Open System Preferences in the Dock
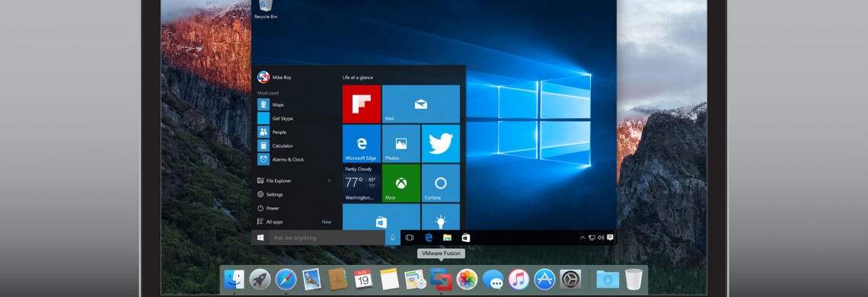The height and width of the screenshot is (297, 868). (x=571, y=279)
